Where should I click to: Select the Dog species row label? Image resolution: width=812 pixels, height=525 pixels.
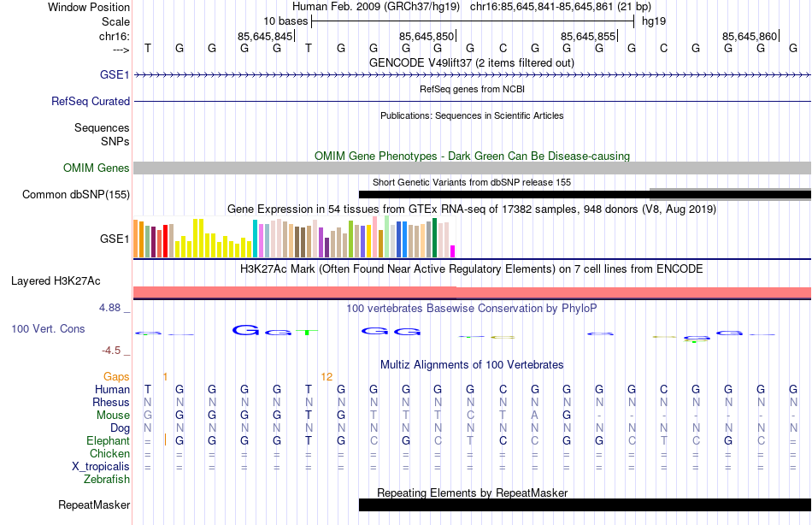pyautogui.click(x=121, y=428)
